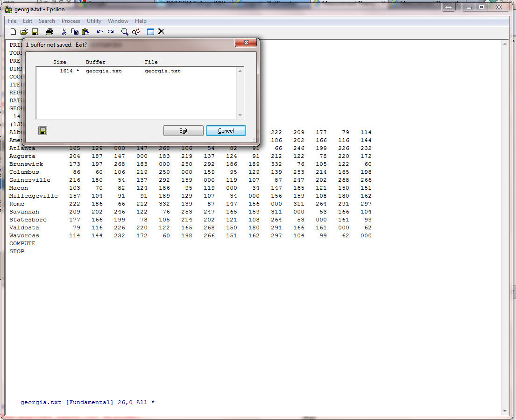Click the editor's scroll up arrow
Screen dimensions: 516x420
pyautogui.click(x=505, y=44)
